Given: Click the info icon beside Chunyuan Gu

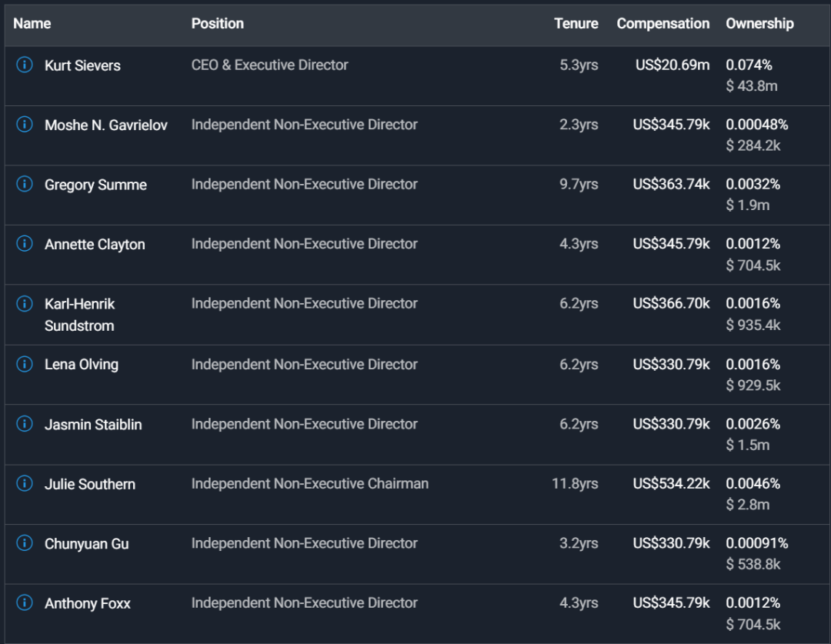Looking at the screenshot, I should [25, 542].
